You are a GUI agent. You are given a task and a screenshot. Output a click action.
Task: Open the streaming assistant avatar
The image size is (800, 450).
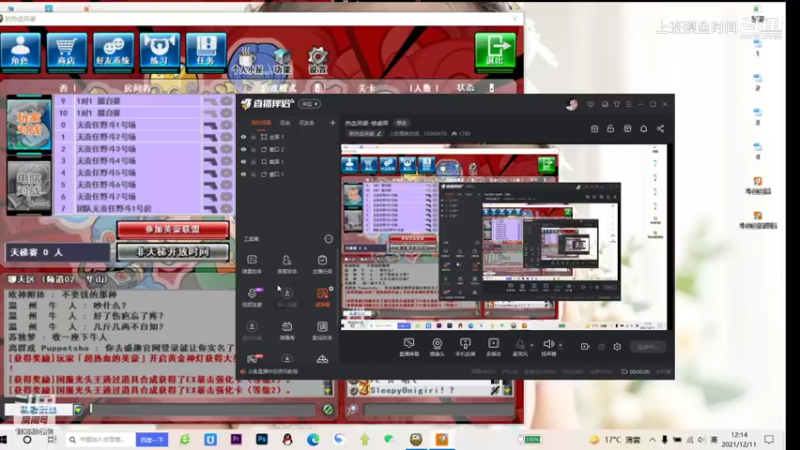point(571,104)
